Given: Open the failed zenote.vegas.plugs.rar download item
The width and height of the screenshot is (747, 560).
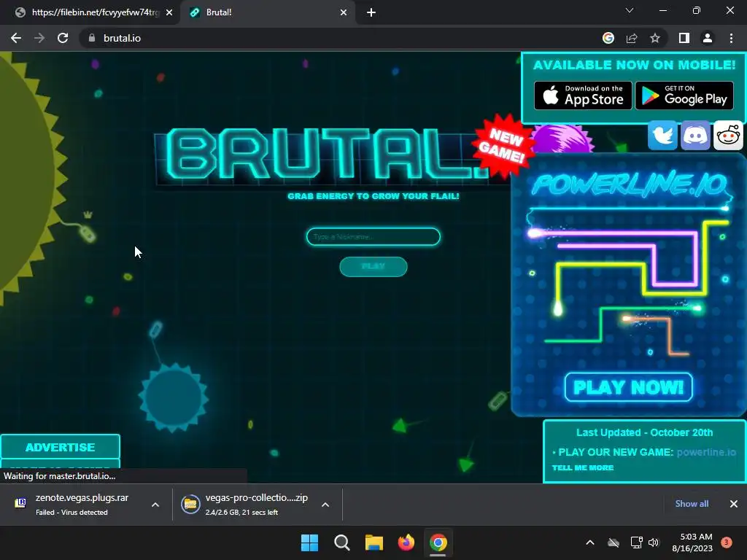Looking at the screenshot, I should click(81, 505).
